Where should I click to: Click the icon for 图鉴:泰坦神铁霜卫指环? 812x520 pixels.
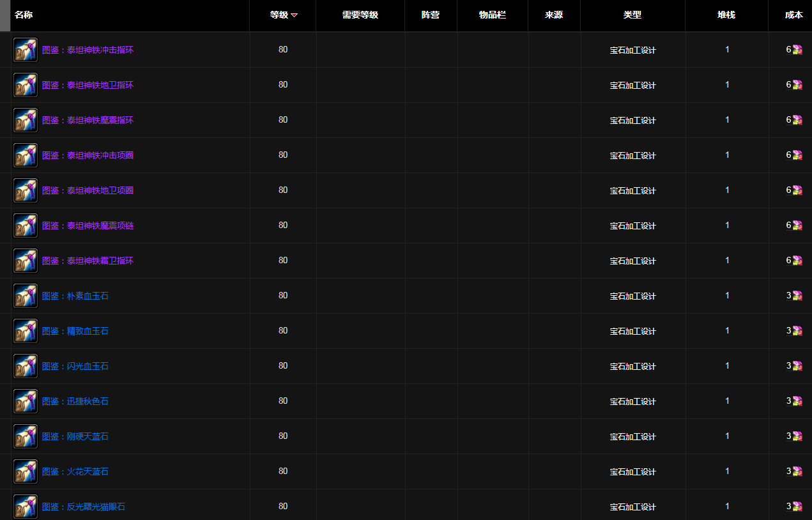(x=26, y=261)
